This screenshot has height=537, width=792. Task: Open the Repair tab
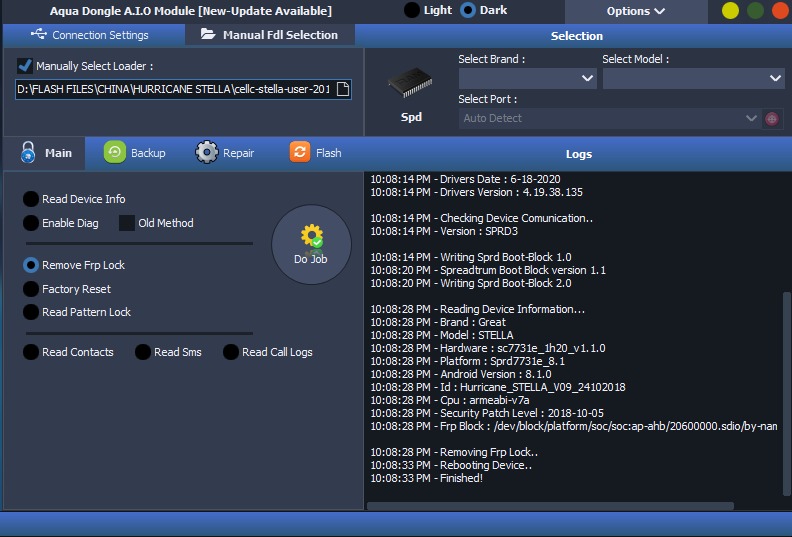click(x=225, y=153)
